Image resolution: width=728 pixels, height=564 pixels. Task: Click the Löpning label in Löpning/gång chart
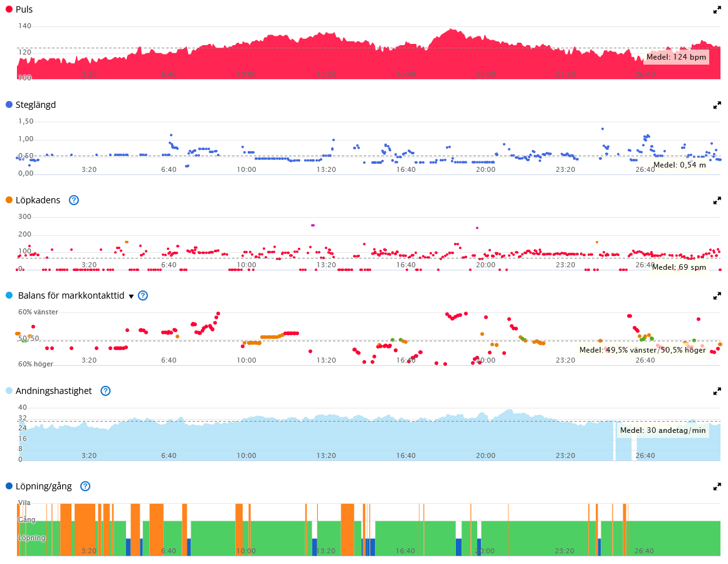(31, 538)
